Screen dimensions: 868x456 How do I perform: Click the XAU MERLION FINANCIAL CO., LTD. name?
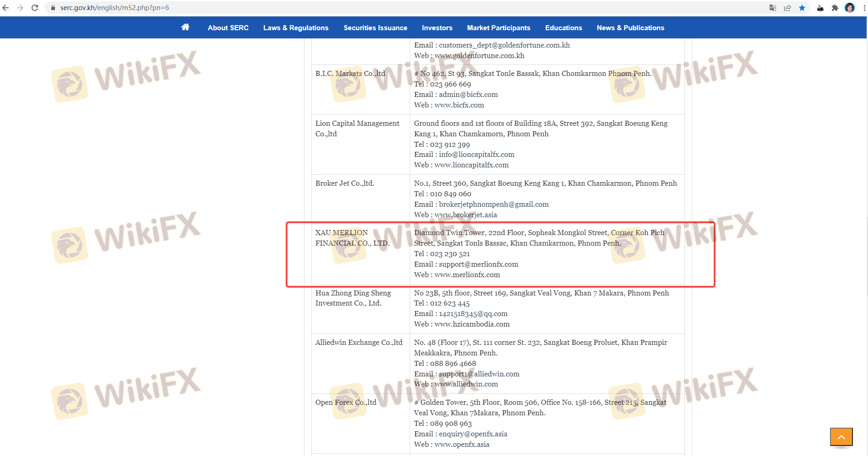click(353, 238)
